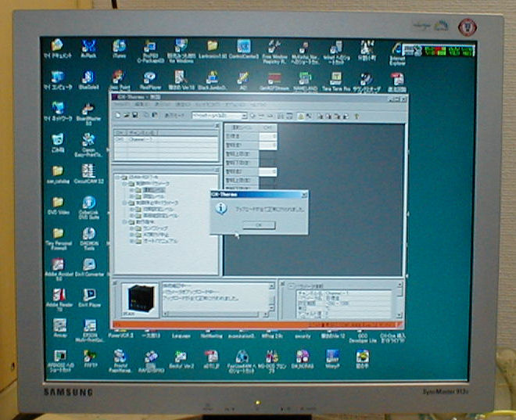Click the Save diskette icon in CX-Thermo toolbar
Screen dimensions: 516x420
tap(134, 116)
